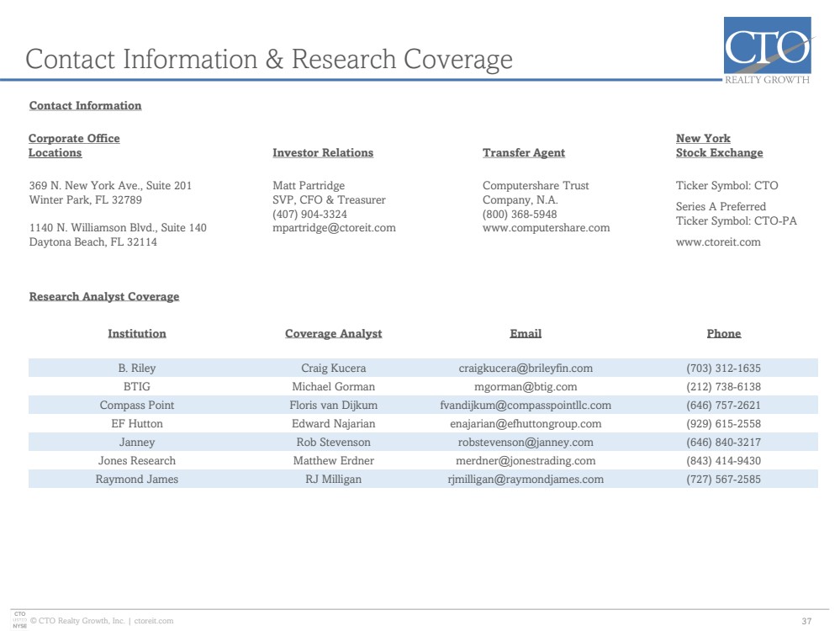Click Investor Relations phone (407) 904-3324
The height and width of the screenshot is (631, 840).
point(309,214)
